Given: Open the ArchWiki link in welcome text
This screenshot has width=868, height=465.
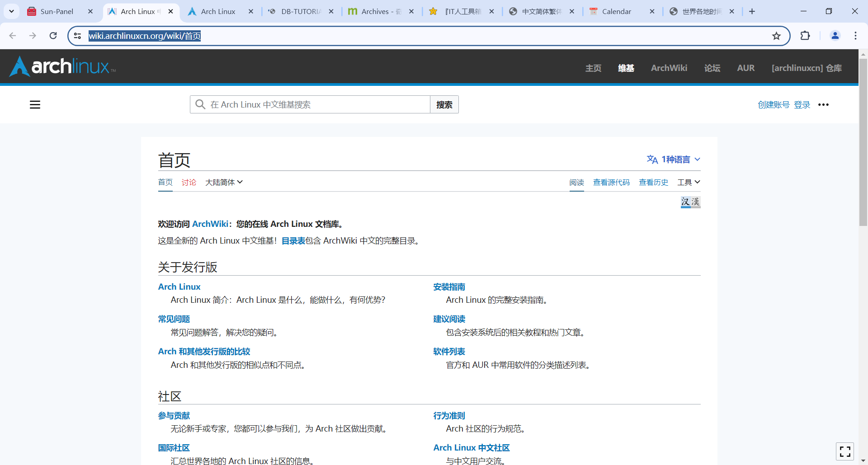Looking at the screenshot, I should coord(210,224).
